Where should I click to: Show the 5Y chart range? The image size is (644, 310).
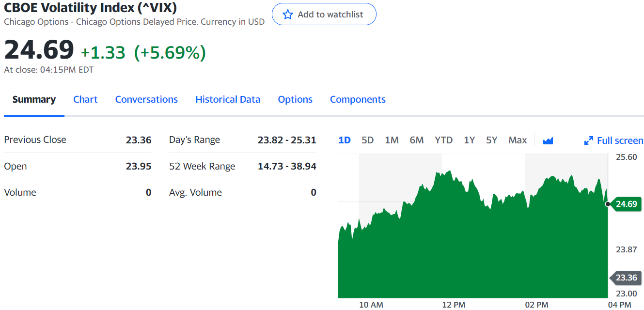[491, 140]
